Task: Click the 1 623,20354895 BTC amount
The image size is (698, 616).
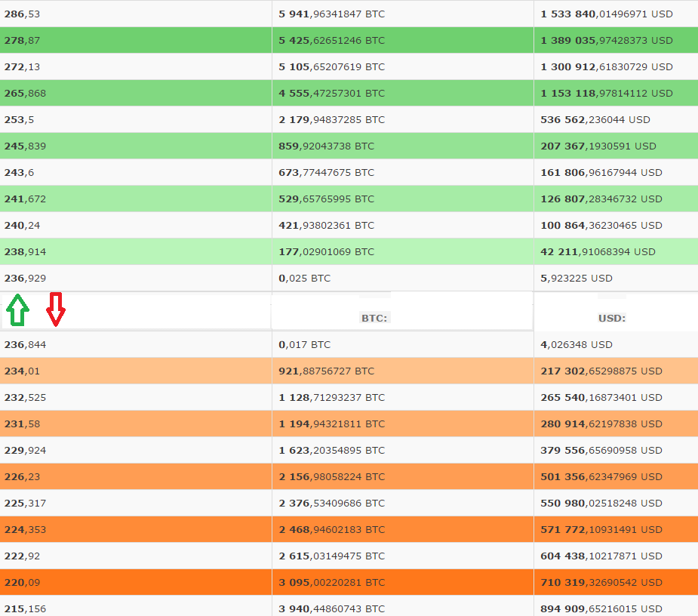Action: 331,451
